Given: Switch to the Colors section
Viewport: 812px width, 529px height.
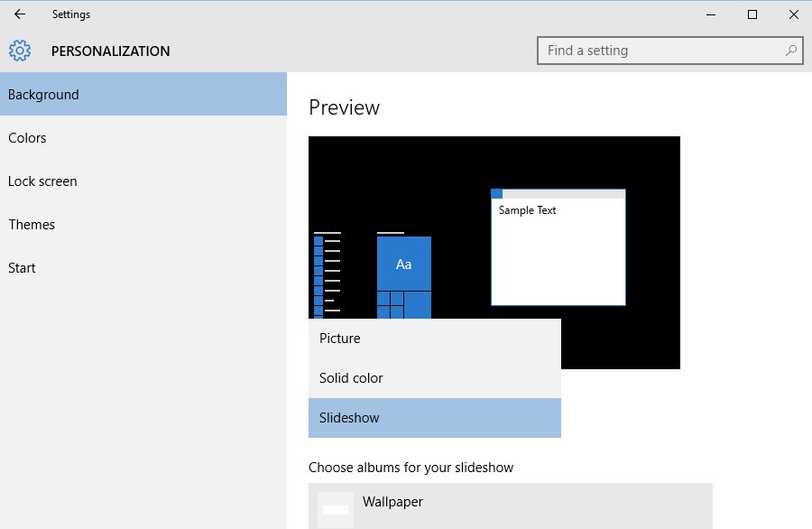Looking at the screenshot, I should pos(143,138).
